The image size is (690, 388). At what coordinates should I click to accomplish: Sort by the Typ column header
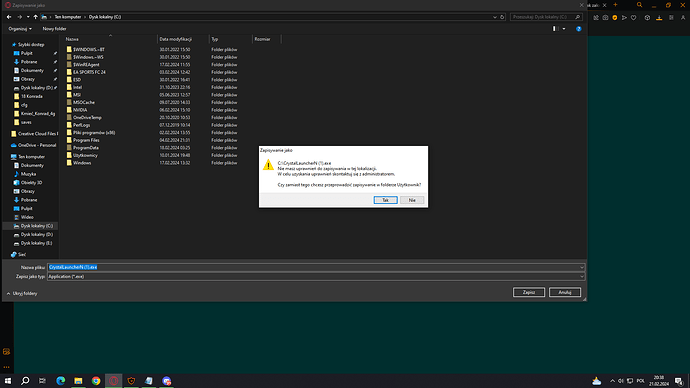click(x=231, y=39)
